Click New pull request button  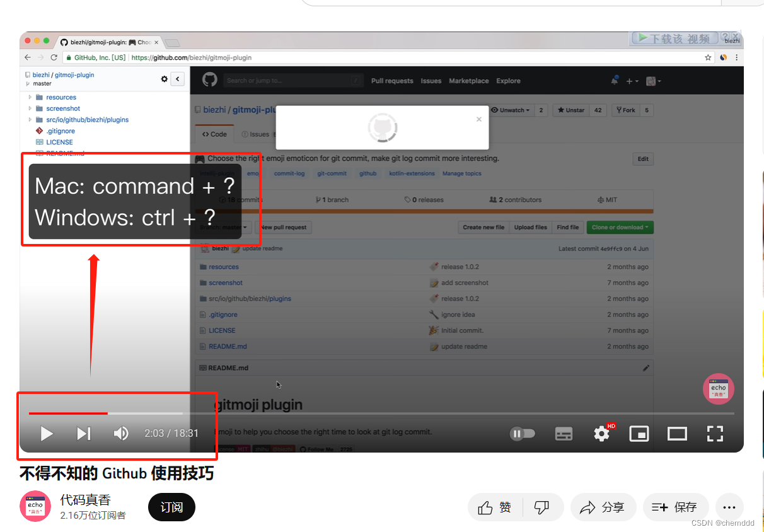point(284,228)
